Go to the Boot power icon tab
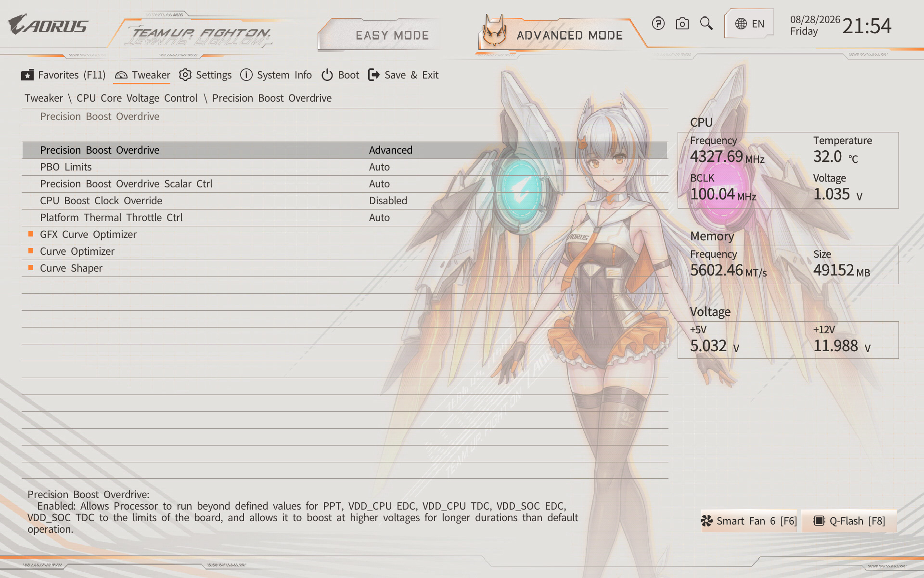The height and width of the screenshot is (578, 924). tap(340, 75)
